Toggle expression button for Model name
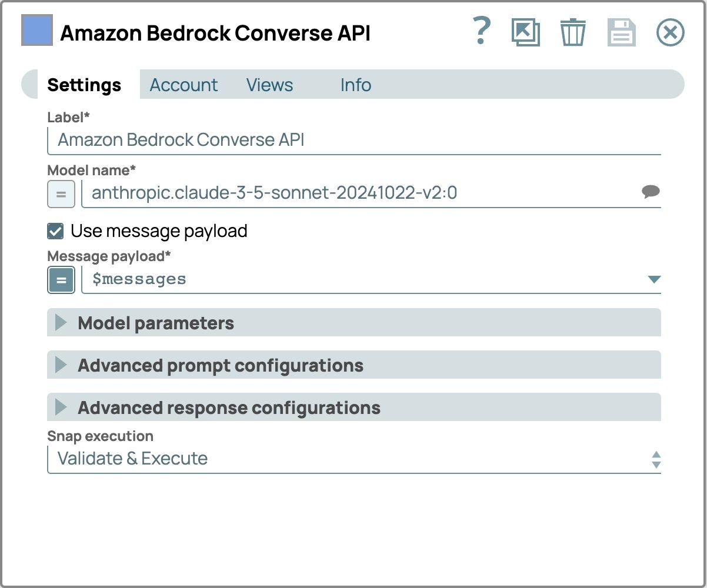 [x=61, y=194]
